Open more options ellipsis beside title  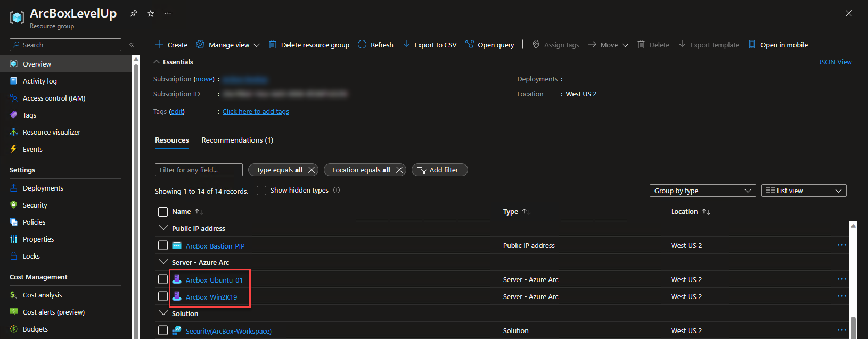click(x=168, y=13)
